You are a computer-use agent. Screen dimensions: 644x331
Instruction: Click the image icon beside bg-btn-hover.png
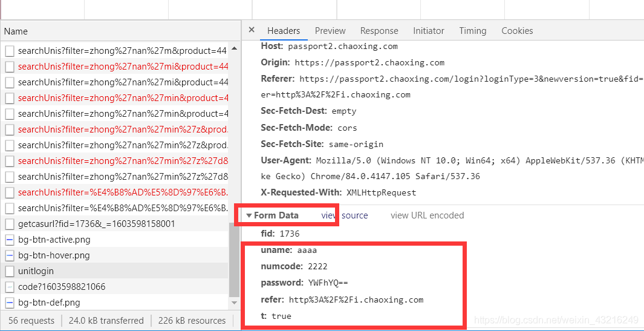pos(10,255)
